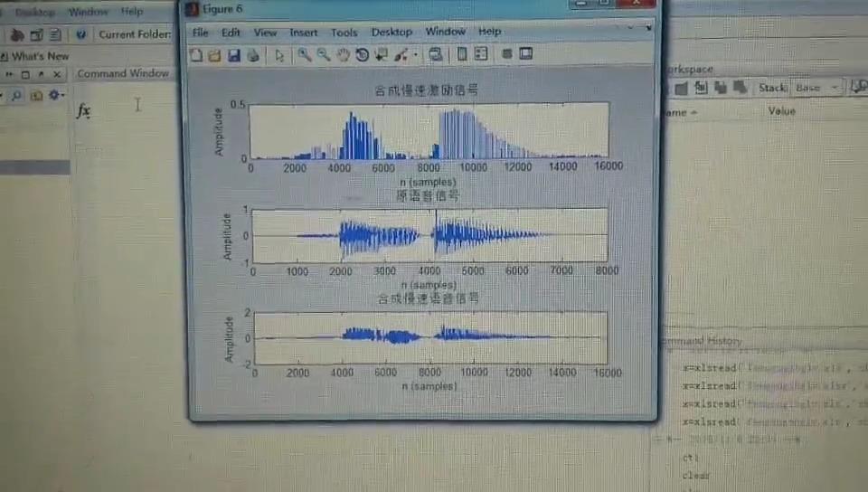Screen dimensions: 868x492
Task: Click New Figure icon in Figure 6 toolbar
Action: (x=196, y=55)
